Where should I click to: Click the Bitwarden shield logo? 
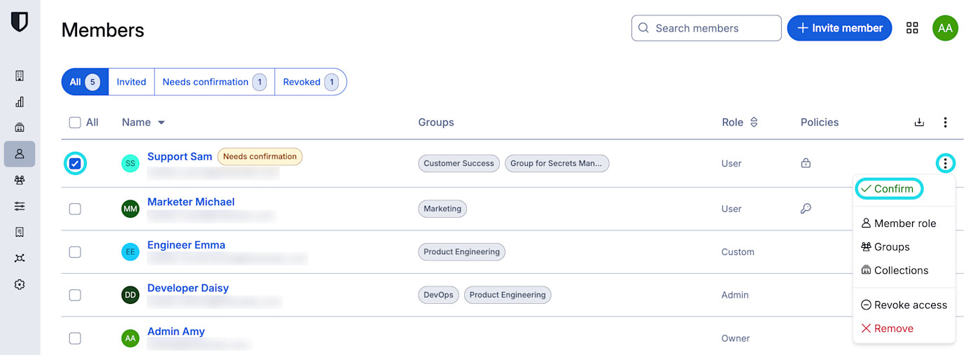(20, 22)
